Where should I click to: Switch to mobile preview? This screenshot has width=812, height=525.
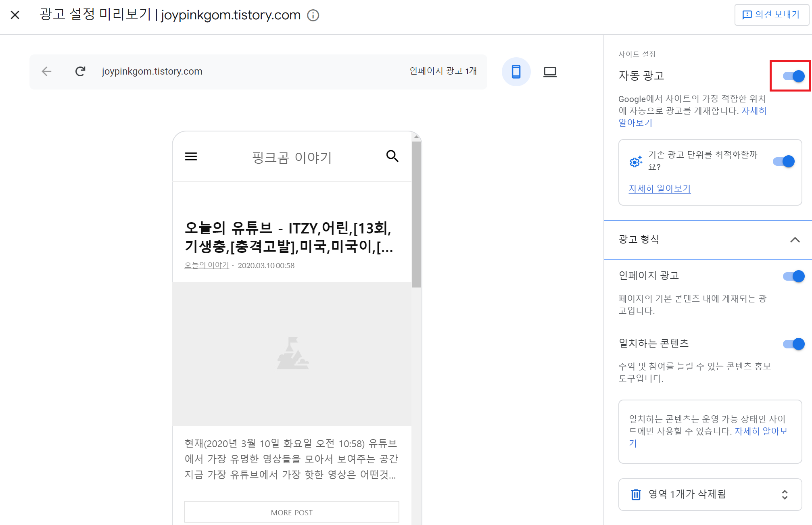click(x=516, y=72)
